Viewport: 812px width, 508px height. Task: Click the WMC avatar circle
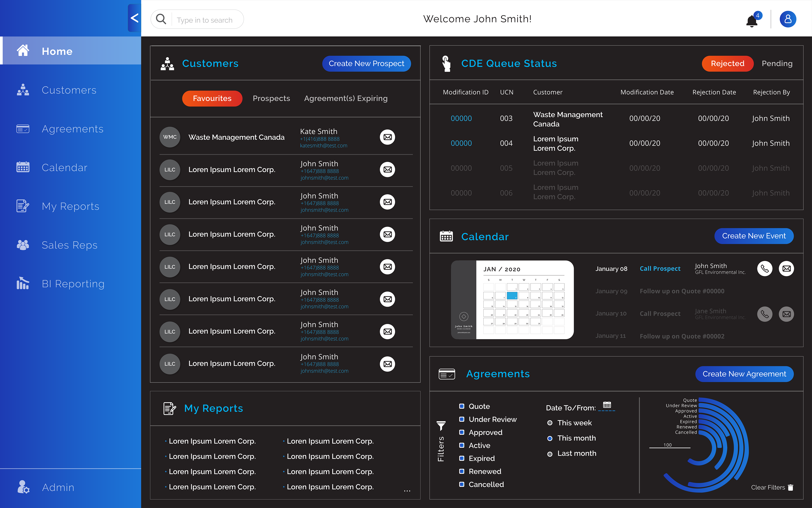point(170,137)
